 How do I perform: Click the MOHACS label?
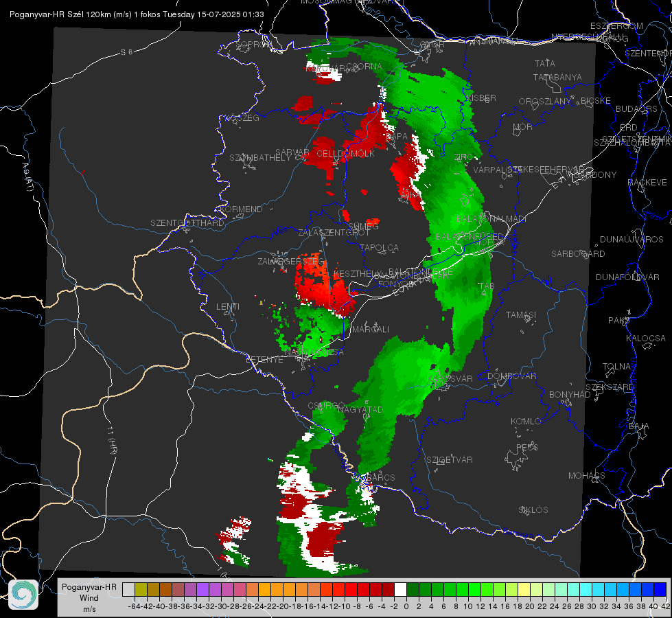(x=586, y=476)
